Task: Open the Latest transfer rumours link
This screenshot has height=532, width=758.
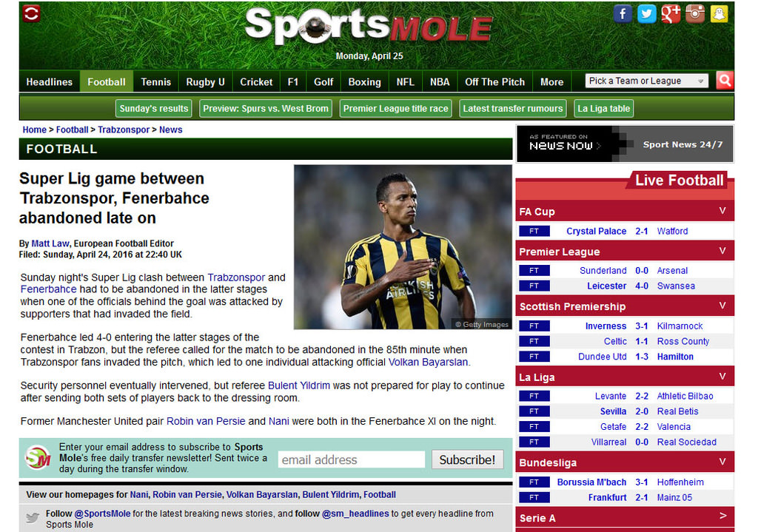Action: click(x=512, y=108)
